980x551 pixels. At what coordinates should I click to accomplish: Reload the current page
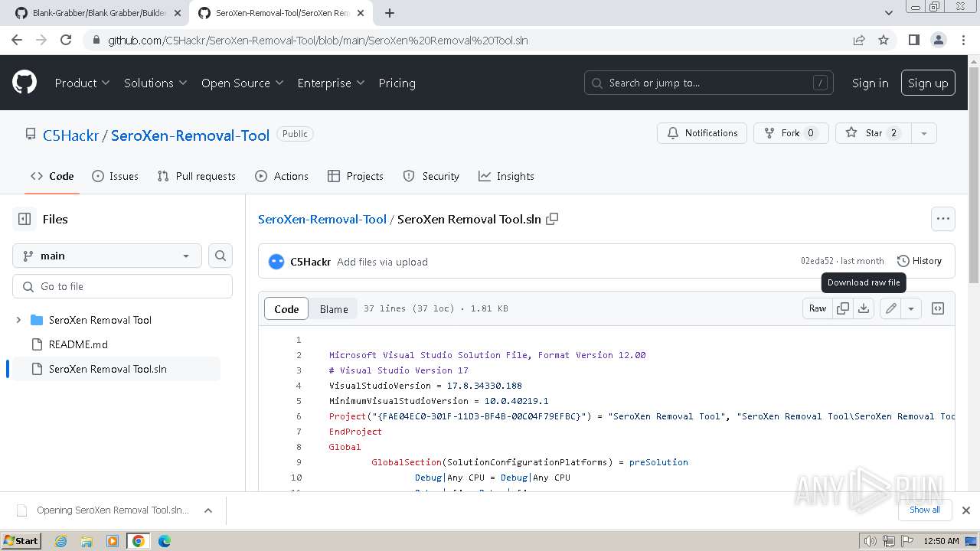coord(66,40)
